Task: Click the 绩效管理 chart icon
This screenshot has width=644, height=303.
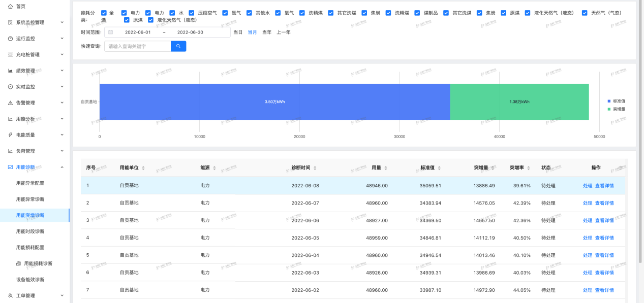Action: coord(10,71)
